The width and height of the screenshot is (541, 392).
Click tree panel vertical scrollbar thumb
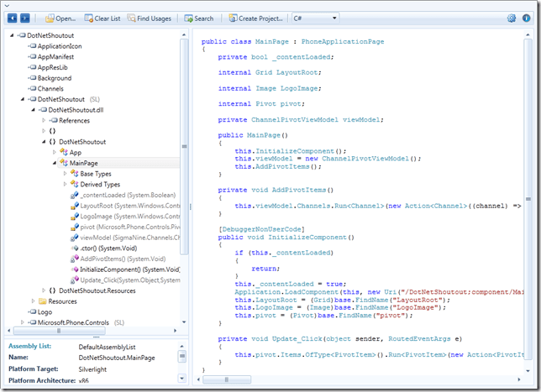(184, 147)
